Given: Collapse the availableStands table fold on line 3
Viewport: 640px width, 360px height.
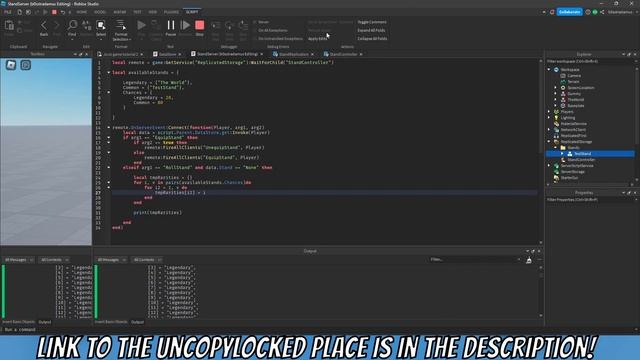Looking at the screenshot, I should [x=109, y=72].
